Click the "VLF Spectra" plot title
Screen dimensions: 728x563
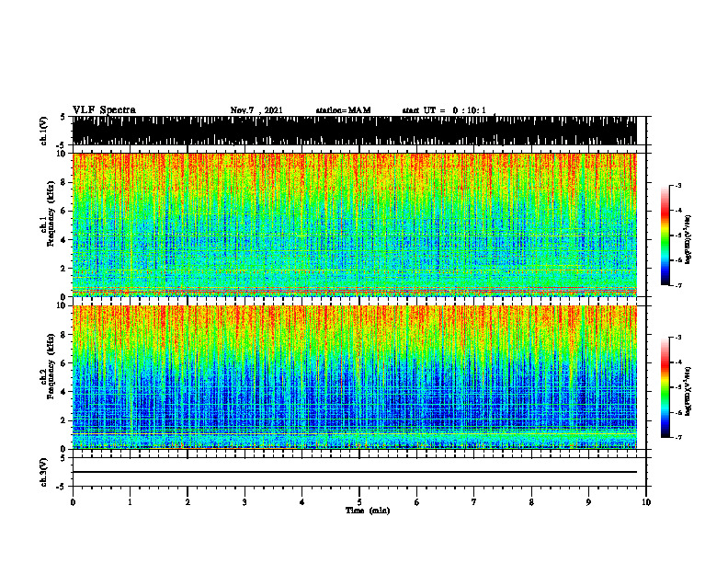104,110
